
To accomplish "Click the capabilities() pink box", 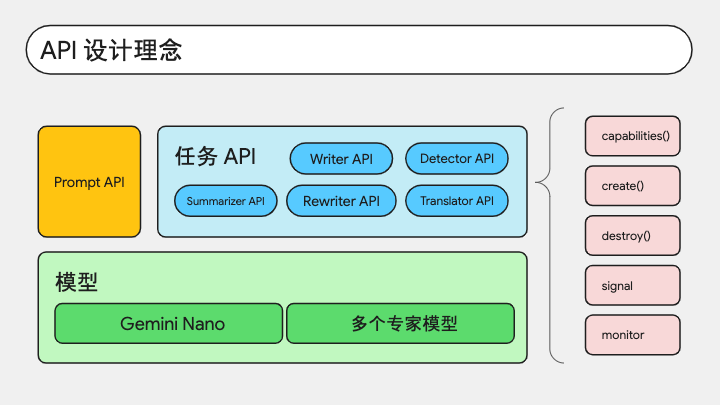I will coord(633,136).
